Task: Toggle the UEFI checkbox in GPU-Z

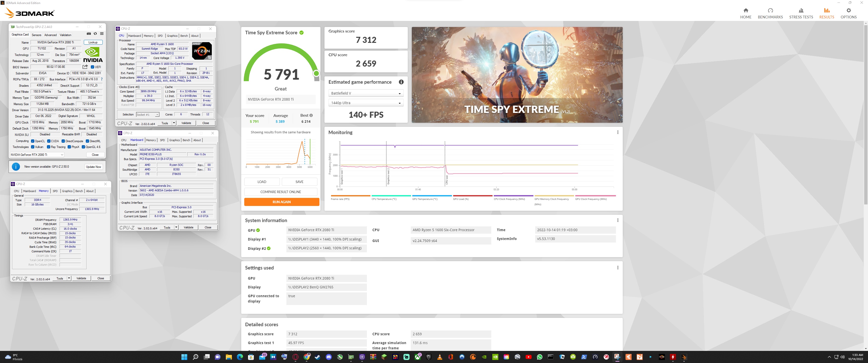Action: point(92,67)
